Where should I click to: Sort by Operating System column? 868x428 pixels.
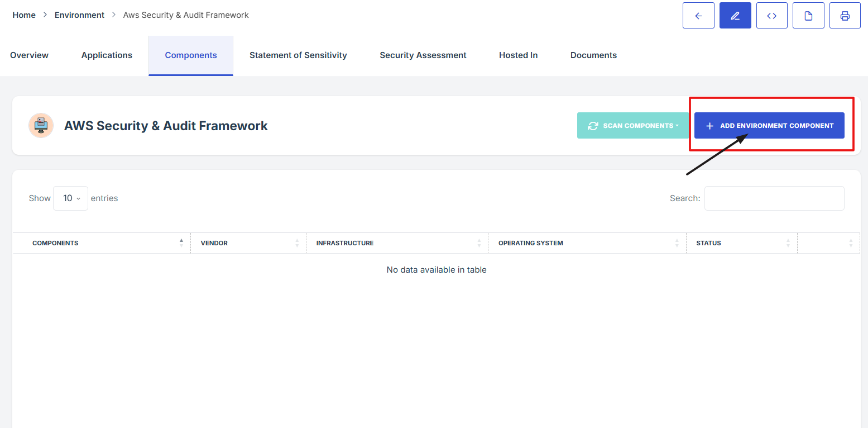point(530,243)
